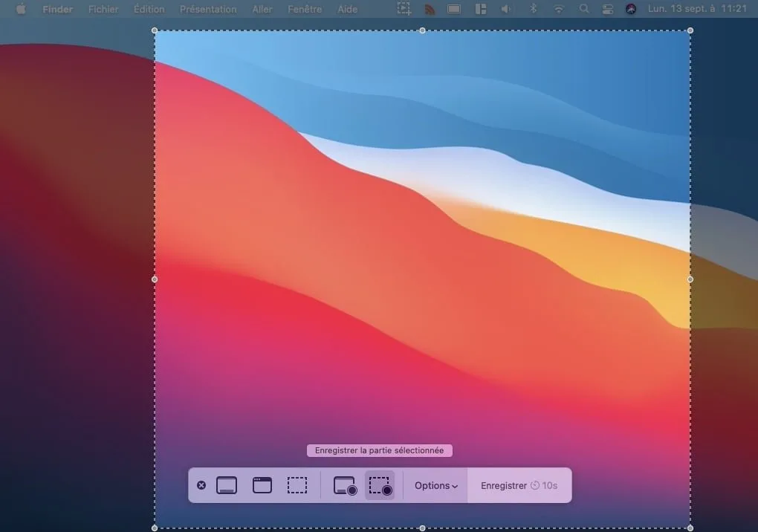The width and height of the screenshot is (758, 532).
Task: Click the display icon in menu bar
Action: (x=454, y=9)
